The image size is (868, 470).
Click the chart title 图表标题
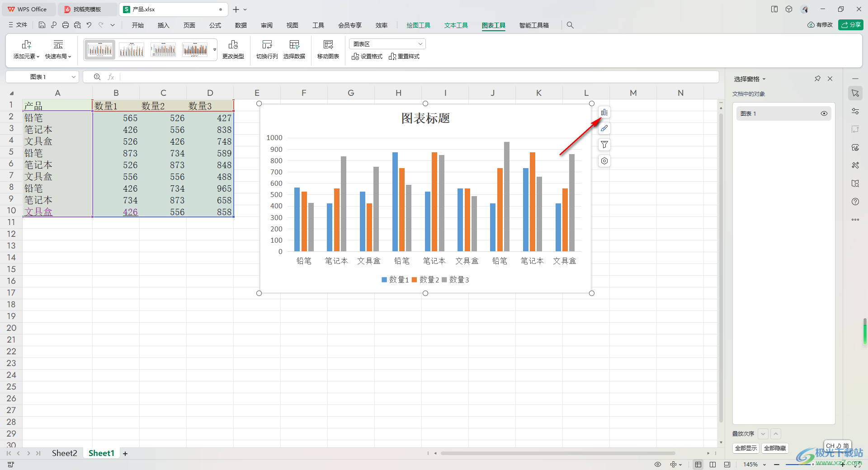tap(425, 118)
